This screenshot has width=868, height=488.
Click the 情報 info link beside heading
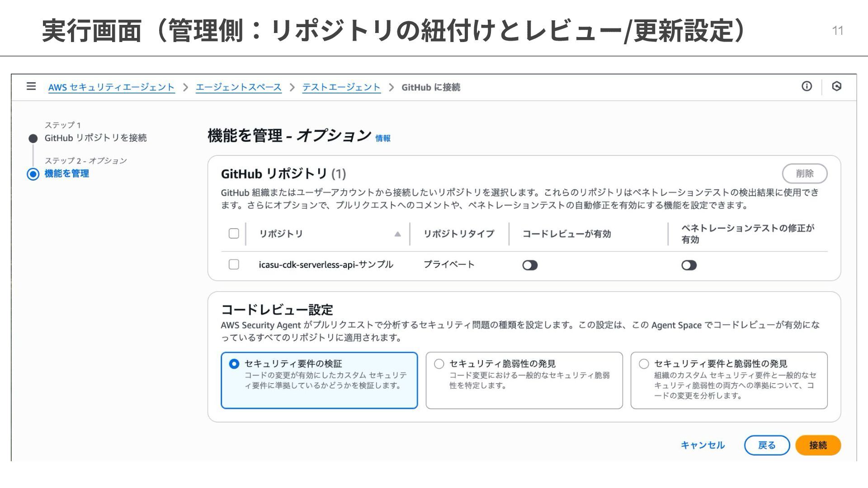[x=382, y=138]
